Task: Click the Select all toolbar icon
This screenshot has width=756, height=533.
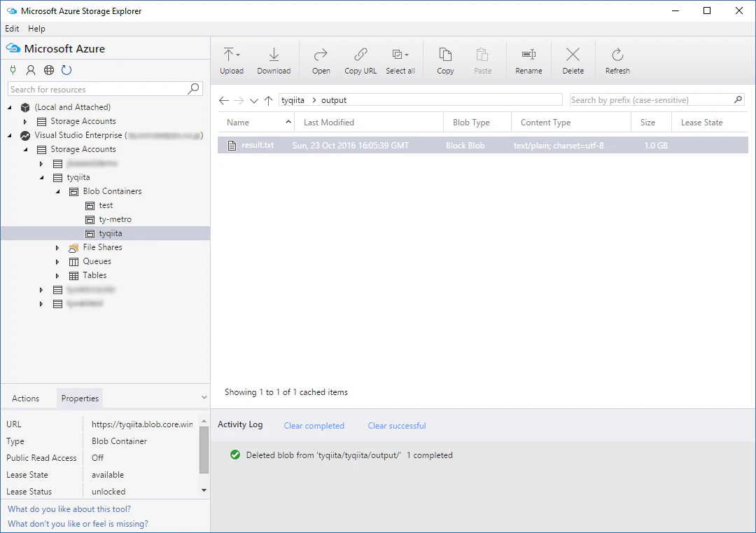Action: tap(400, 60)
